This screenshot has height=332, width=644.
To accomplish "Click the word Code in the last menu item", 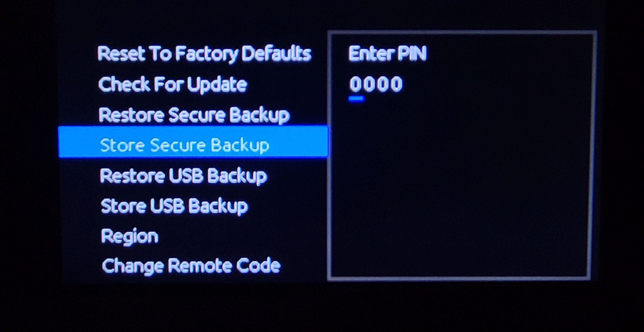I will click(x=259, y=265).
